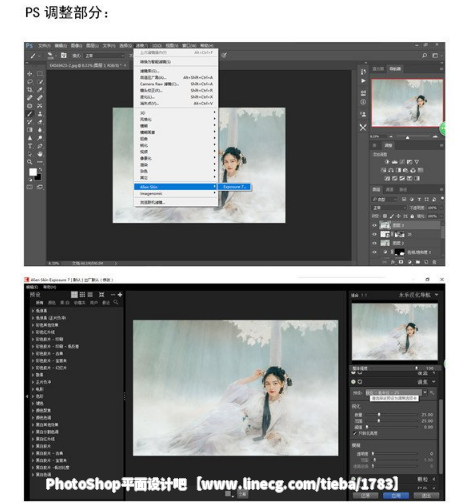Image resolution: width=454 pixels, height=503 pixels.
Task: Click the Exposure right panel scrollbar
Action: point(441,436)
